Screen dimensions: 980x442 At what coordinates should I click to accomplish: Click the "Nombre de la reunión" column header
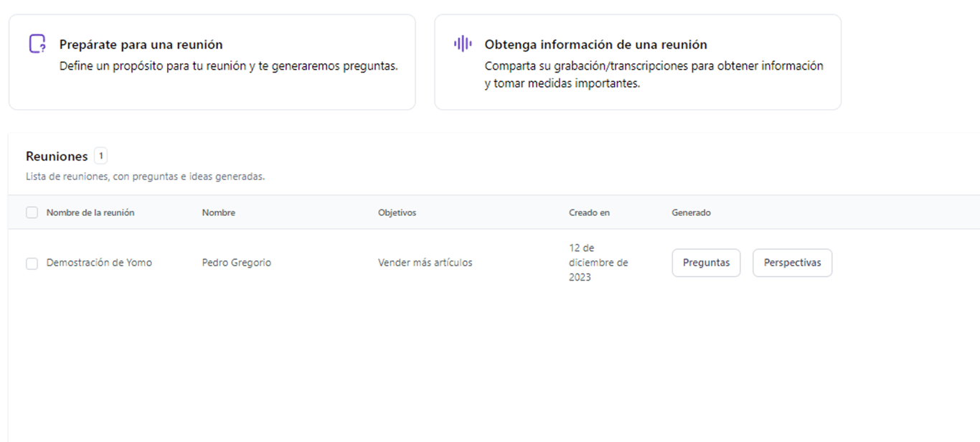(90, 212)
